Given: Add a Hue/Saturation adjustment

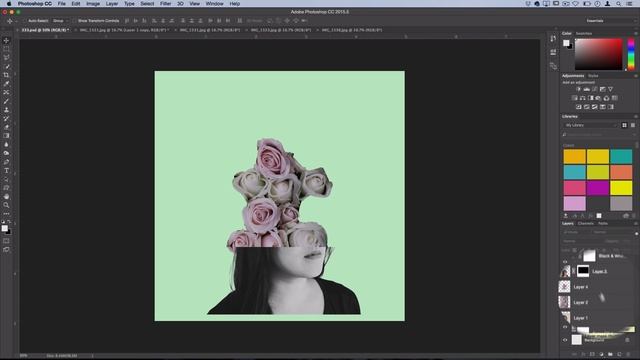Looking at the screenshot, I should tap(574, 98).
